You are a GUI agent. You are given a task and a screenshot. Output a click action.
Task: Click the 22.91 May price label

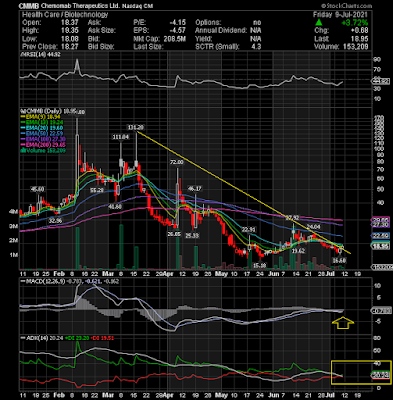[x=248, y=230]
